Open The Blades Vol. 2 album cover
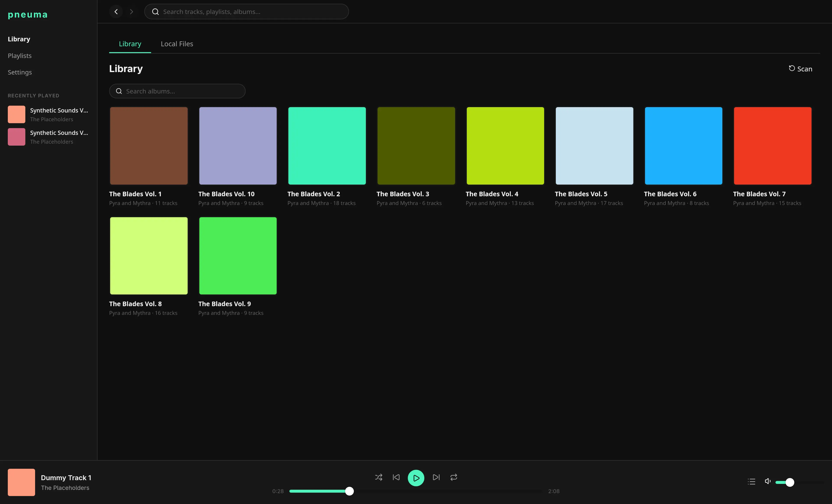 point(327,146)
